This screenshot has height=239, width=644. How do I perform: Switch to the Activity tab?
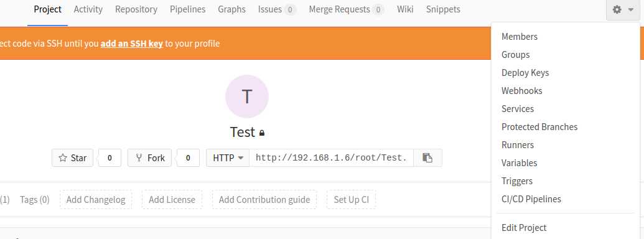click(x=88, y=9)
